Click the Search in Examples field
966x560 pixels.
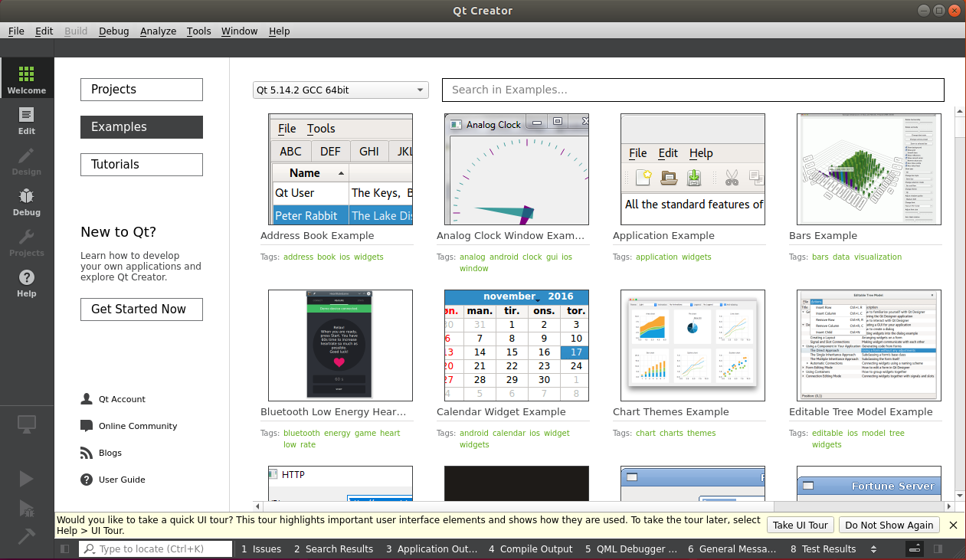coord(693,90)
